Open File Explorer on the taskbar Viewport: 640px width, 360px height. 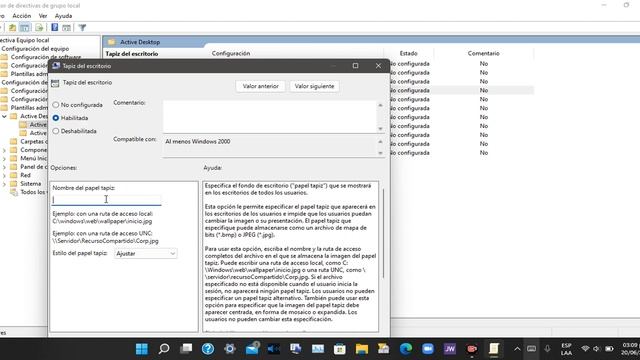(x=362, y=349)
